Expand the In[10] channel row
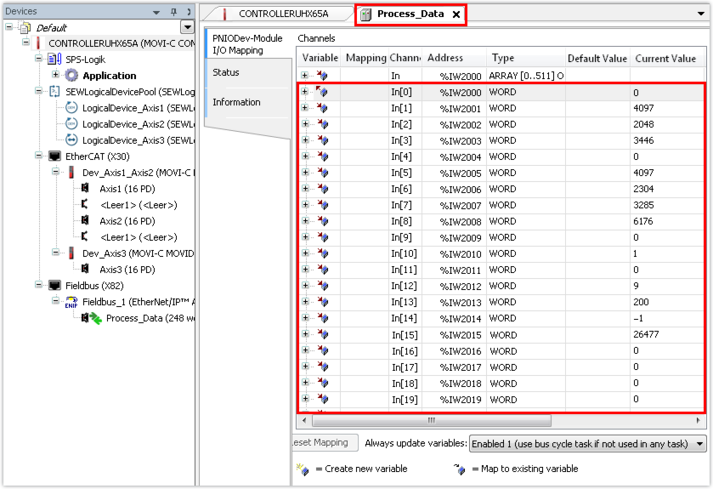 coord(305,254)
